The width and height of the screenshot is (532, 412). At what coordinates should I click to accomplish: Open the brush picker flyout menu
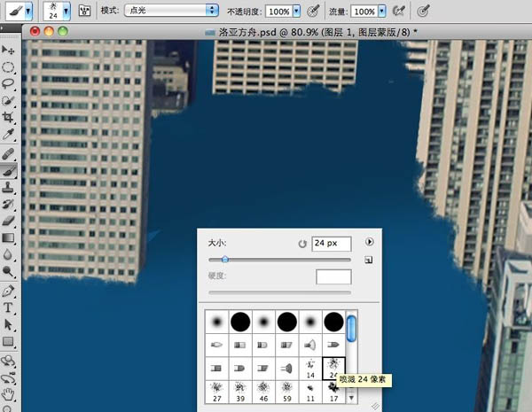pyautogui.click(x=369, y=242)
